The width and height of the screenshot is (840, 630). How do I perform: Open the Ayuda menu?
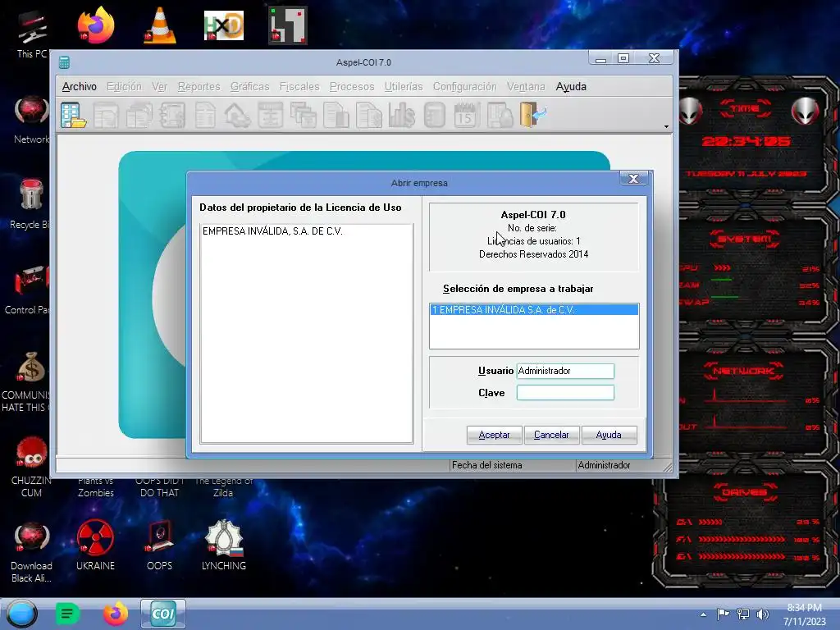(x=571, y=86)
